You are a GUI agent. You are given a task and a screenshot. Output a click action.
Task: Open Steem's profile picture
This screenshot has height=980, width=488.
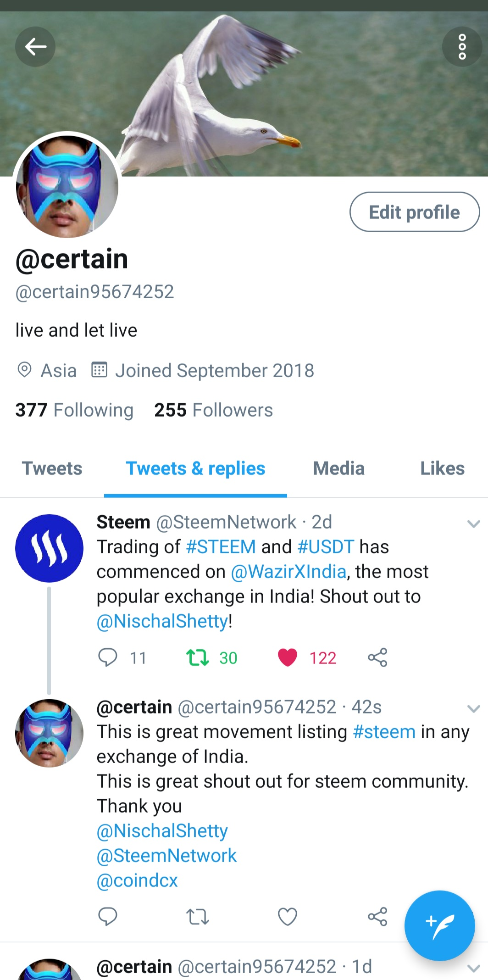(49, 548)
